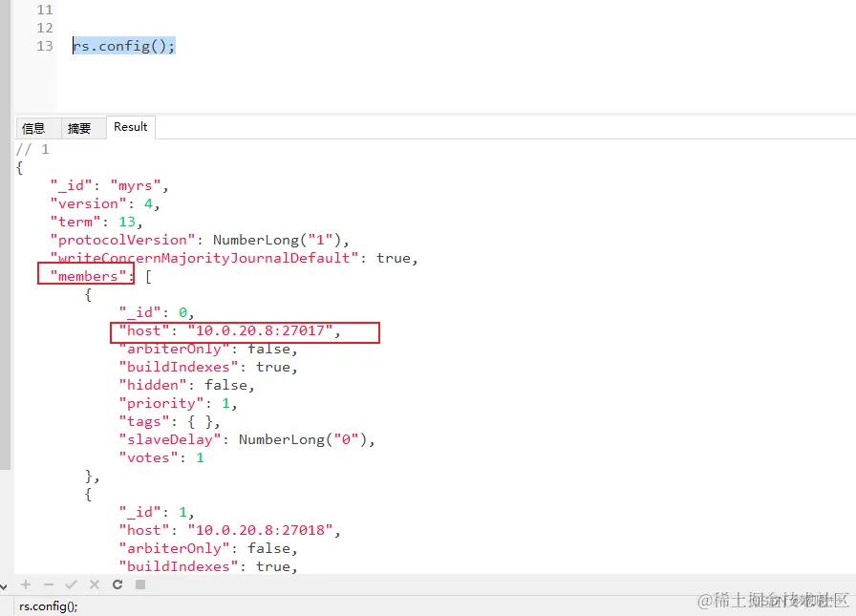Apply changes with the checkmark icon
Screen dimensions: 856x616
point(71,584)
